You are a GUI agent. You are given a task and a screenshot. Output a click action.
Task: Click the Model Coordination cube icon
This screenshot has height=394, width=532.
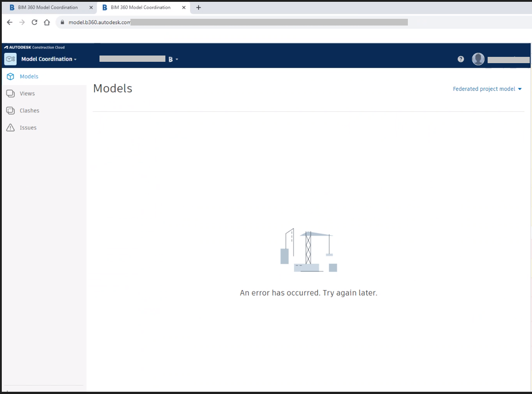pos(10,59)
